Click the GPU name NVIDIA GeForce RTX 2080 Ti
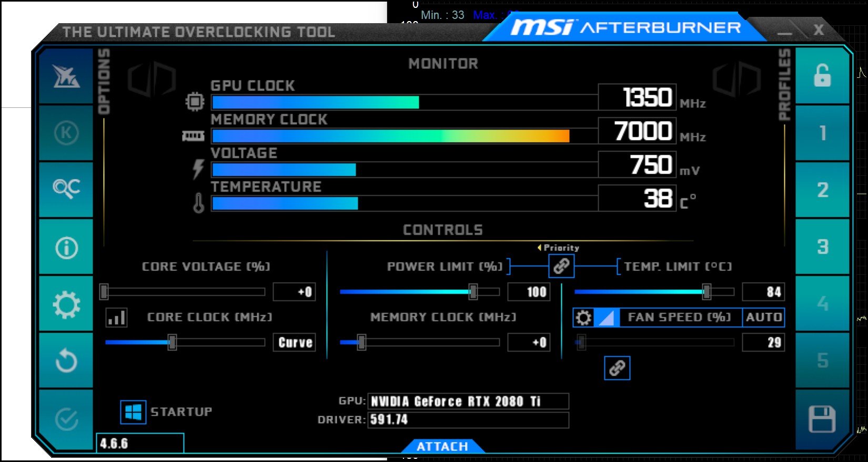Image resolution: width=868 pixels, height=462 pixels. 468,401
